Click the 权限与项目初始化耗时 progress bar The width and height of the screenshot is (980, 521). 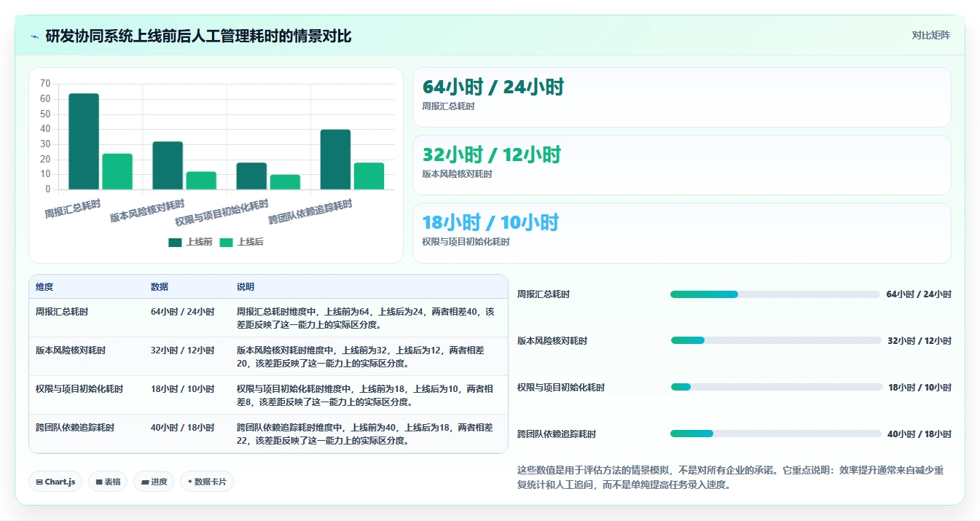[x=777, y=387]
